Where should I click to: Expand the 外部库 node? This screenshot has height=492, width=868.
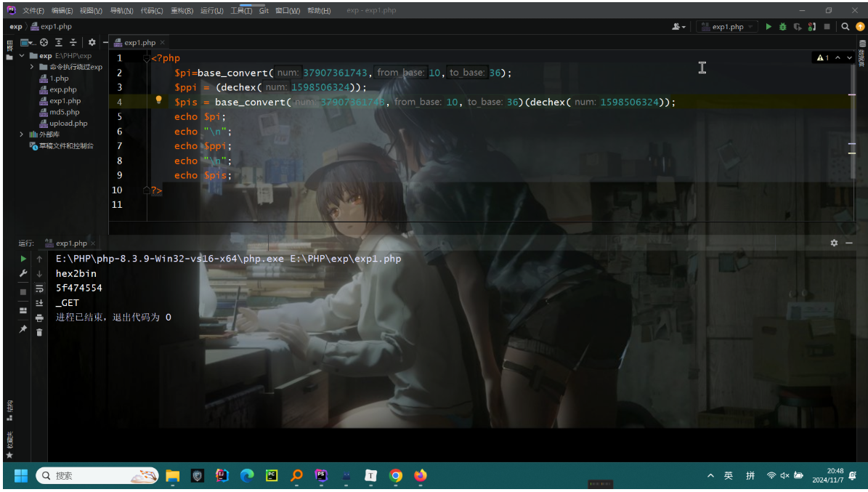click(22, 134)
